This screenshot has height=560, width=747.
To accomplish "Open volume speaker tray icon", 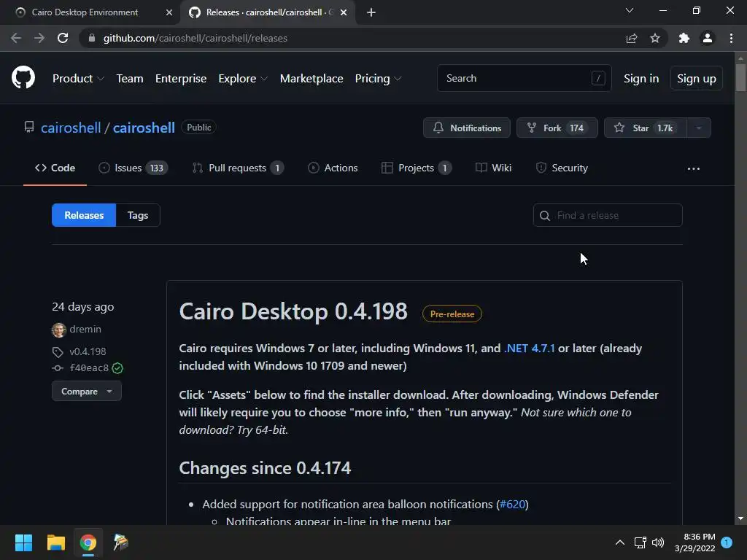I will [658, 542].
